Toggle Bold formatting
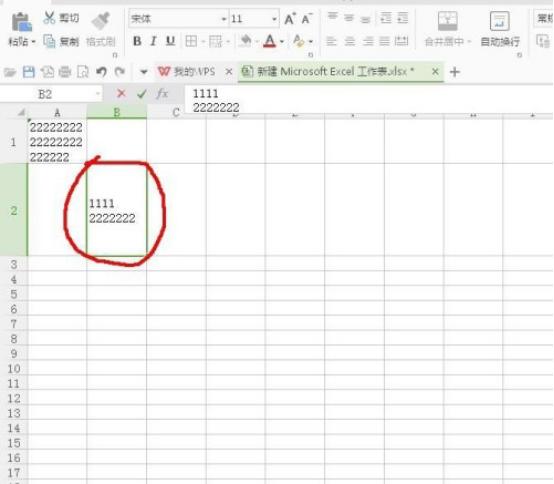The width and height of the screenshot is (554, 484). coord(137,41)
